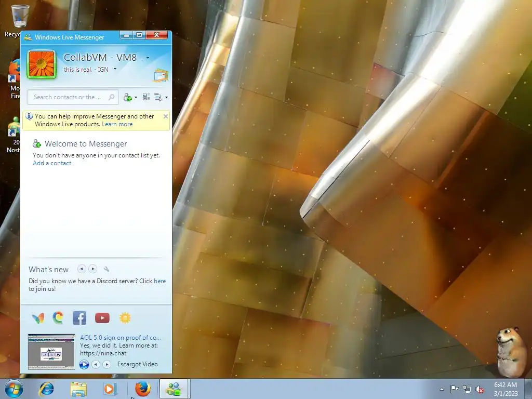This screenshot has width=532, height=399.
Task: Launch Internet Explorer from taskbar
Action: point(46,389)
